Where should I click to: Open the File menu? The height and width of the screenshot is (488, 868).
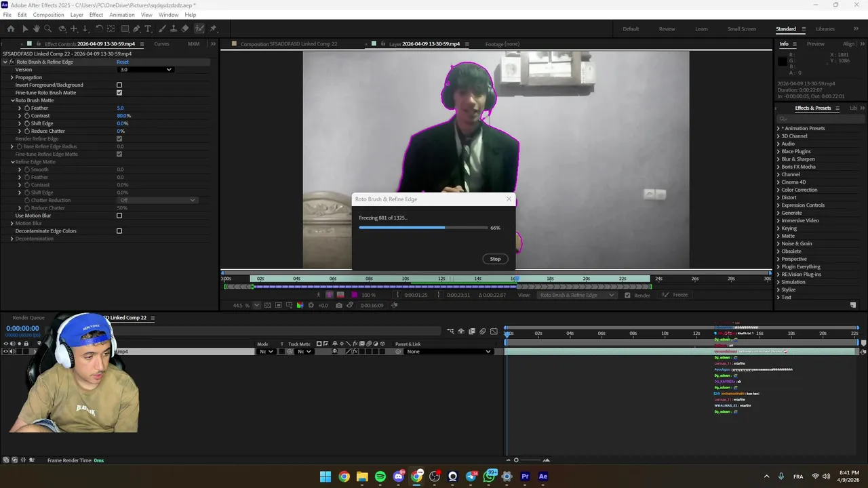[7, 15]
